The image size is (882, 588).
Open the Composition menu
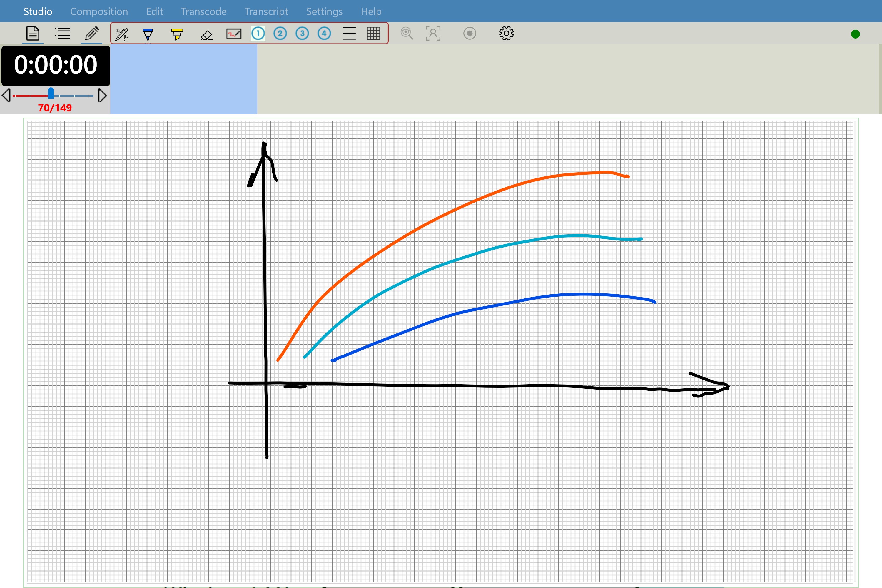tap(99, 11)
